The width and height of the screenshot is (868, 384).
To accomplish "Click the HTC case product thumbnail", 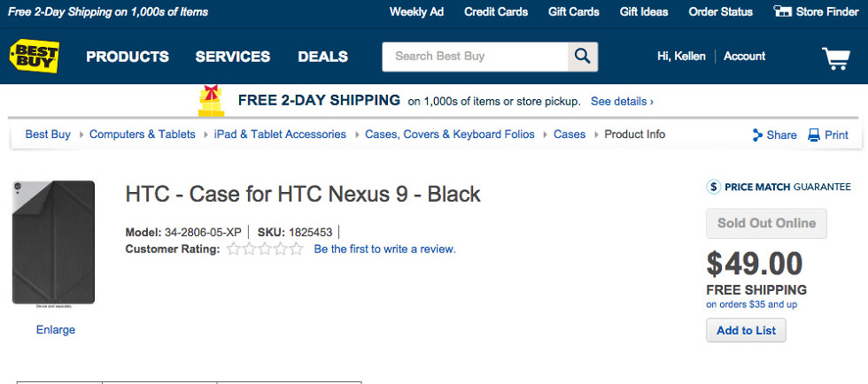I will (53, 242).
